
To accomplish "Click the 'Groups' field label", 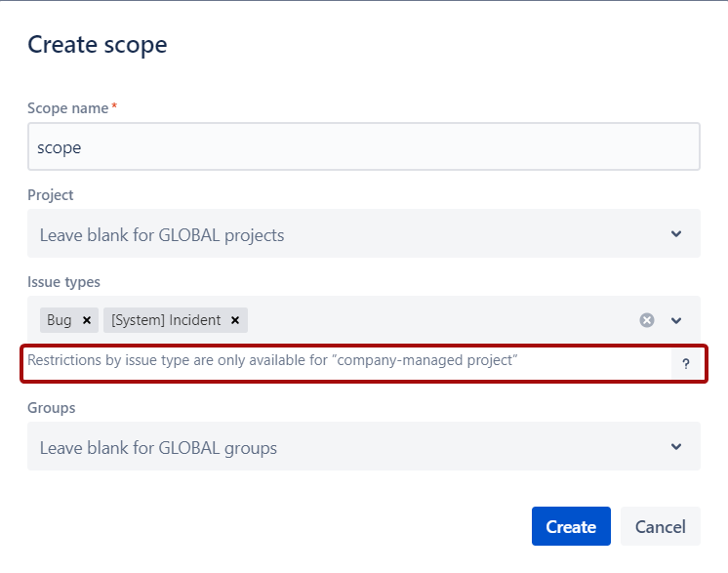I will 51,408.
